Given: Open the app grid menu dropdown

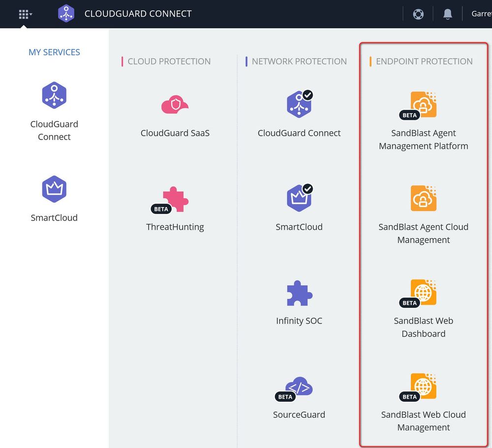Looking at the screenshot, I should (x=25, y=14).
